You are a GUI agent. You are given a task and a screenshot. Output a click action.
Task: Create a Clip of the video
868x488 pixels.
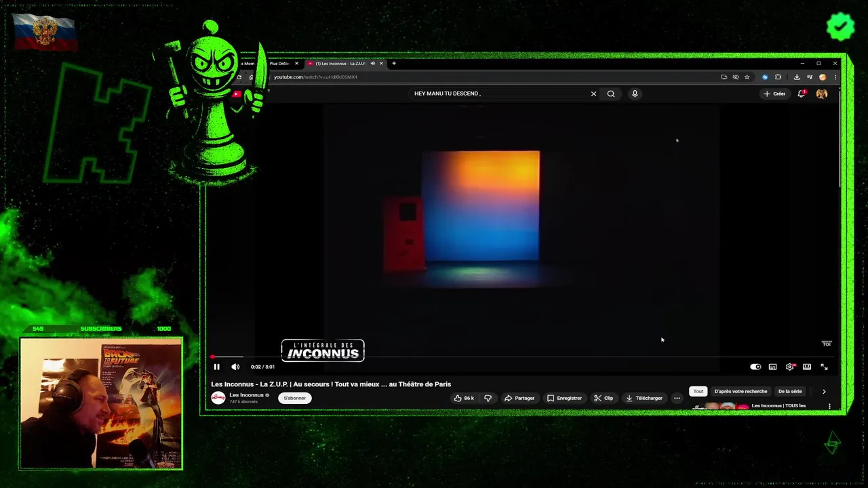(x=604, y=398)
